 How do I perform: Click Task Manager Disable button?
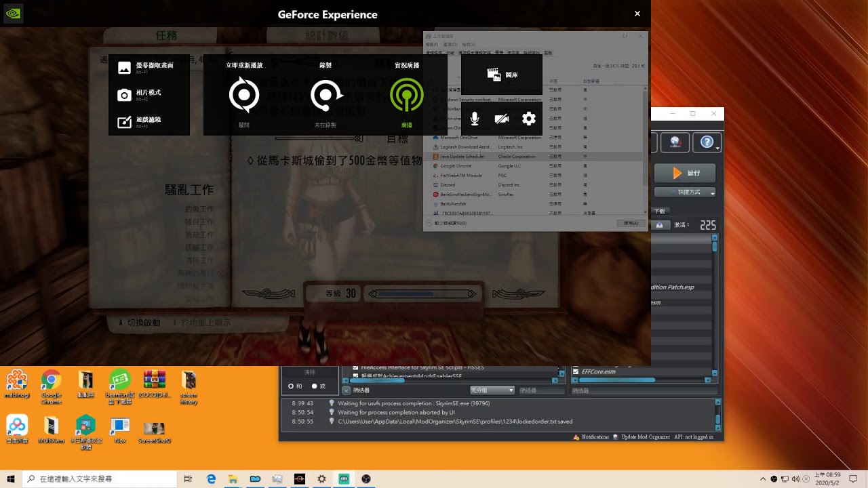coord(631,223)
